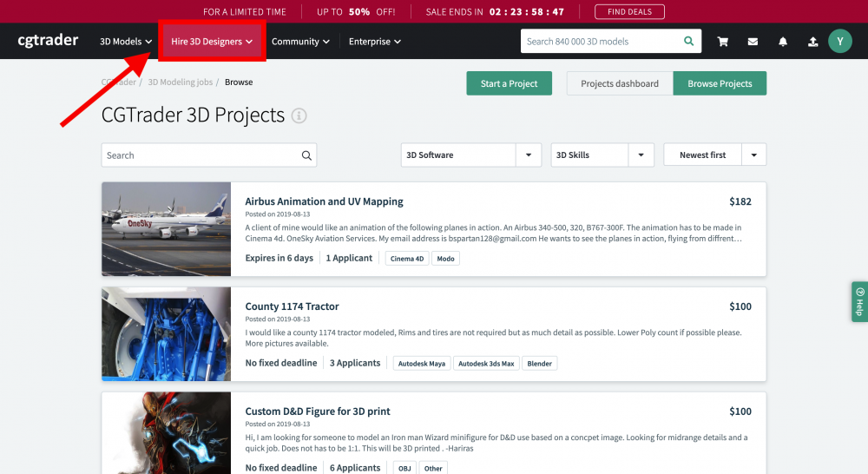This screenshot has height=474, width=868.
Task: Select the Autodesk 3ds Max tag
Action: 486,364
